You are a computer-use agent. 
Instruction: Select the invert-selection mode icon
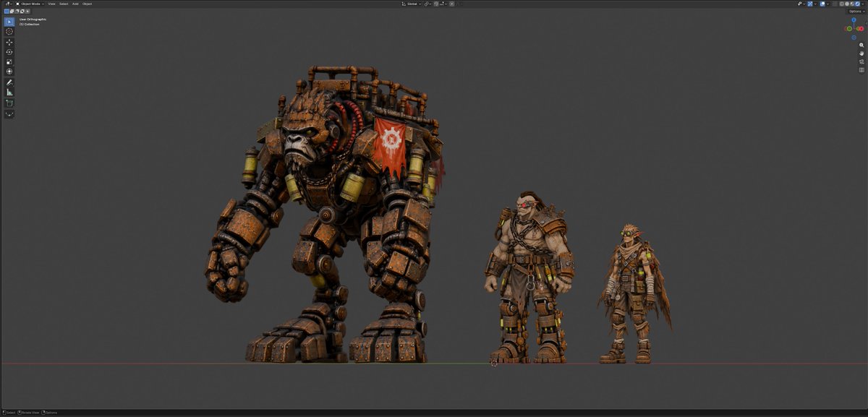pyautogui.click(x=22, y=11)
